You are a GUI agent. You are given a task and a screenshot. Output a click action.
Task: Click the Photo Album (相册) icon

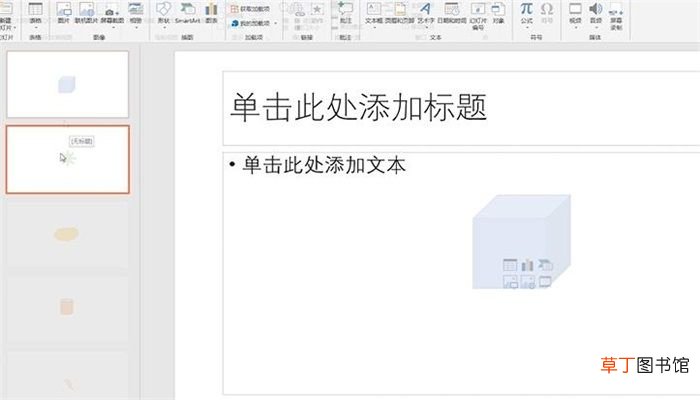click(x=135, y=9)
